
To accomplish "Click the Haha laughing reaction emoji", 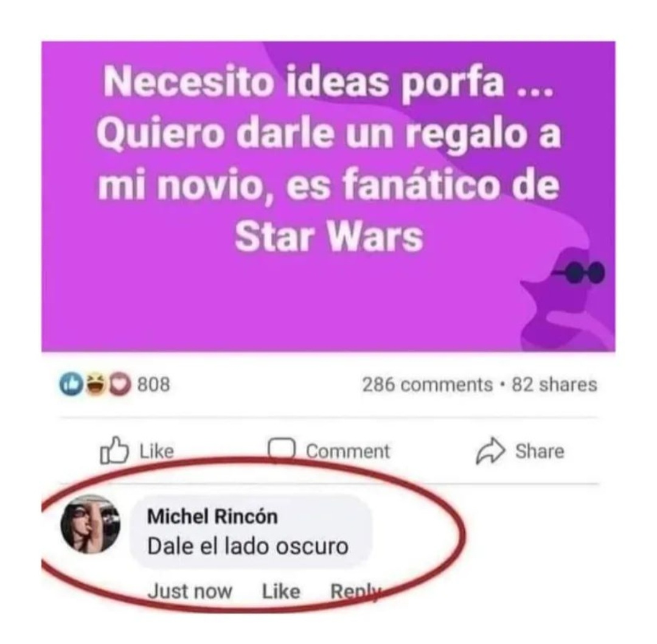I will tap(96, 384).
